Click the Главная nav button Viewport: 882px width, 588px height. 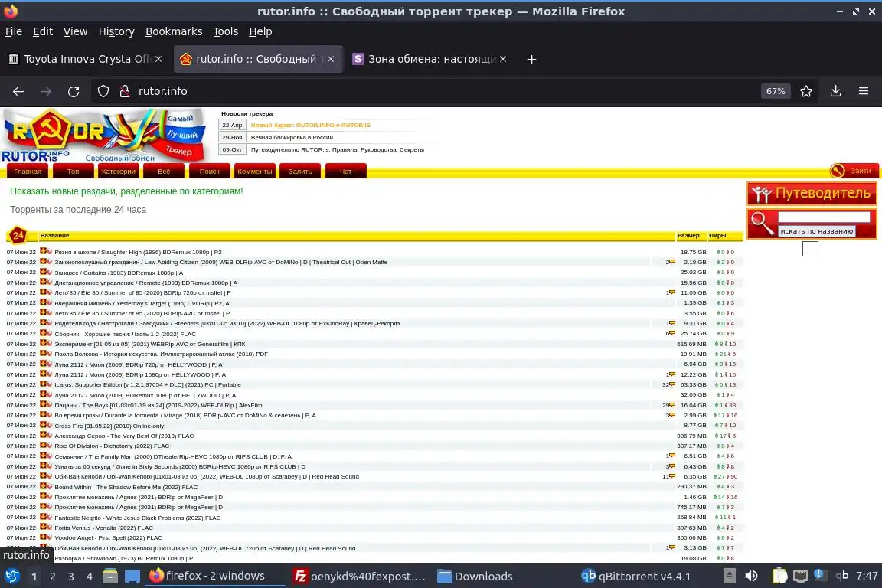pyautogui.click(x=28, y=171)
